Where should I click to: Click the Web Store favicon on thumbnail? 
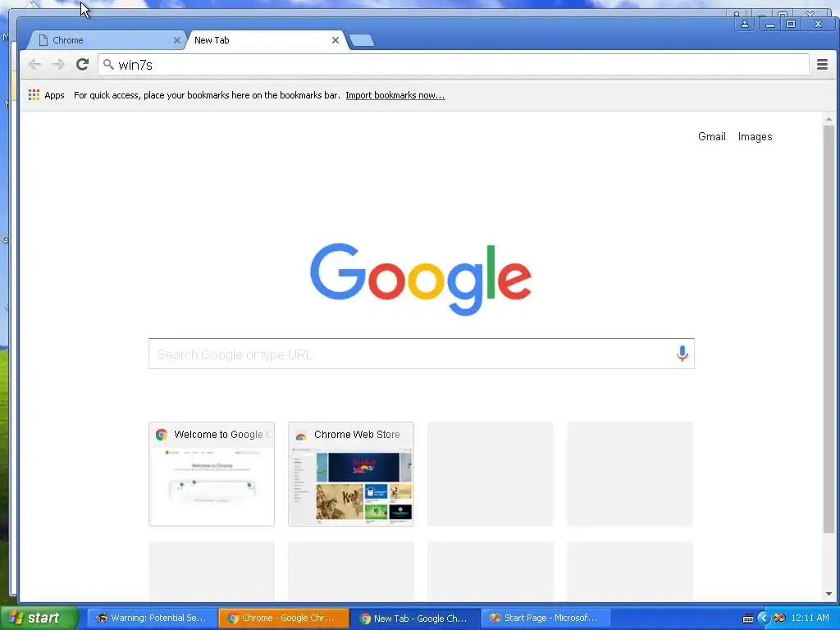pyautogui.click(x=301, y=435)
